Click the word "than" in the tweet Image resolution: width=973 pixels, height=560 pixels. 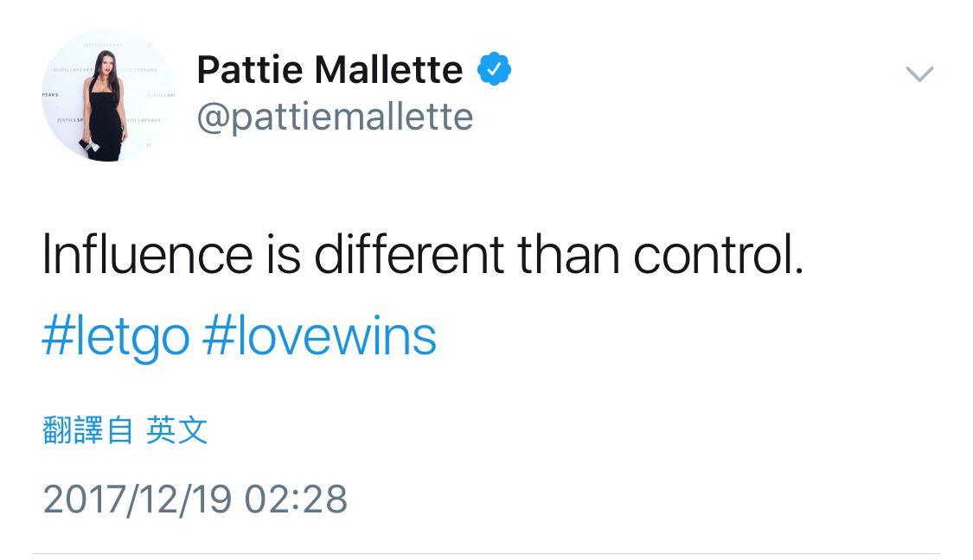coord(568,256)
